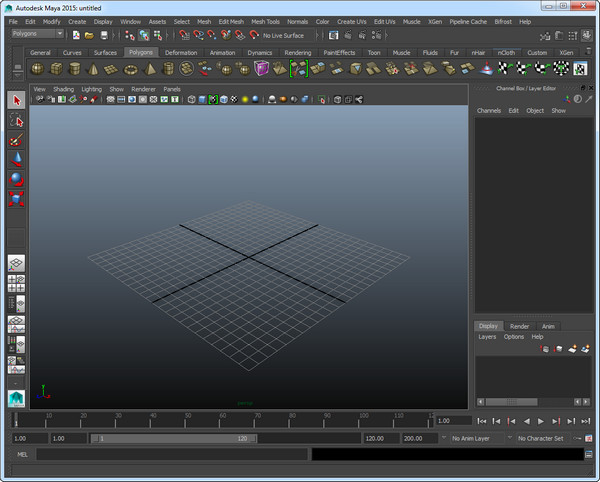
Task: Choose the Paint Selection tool
Action: point(16,140)
